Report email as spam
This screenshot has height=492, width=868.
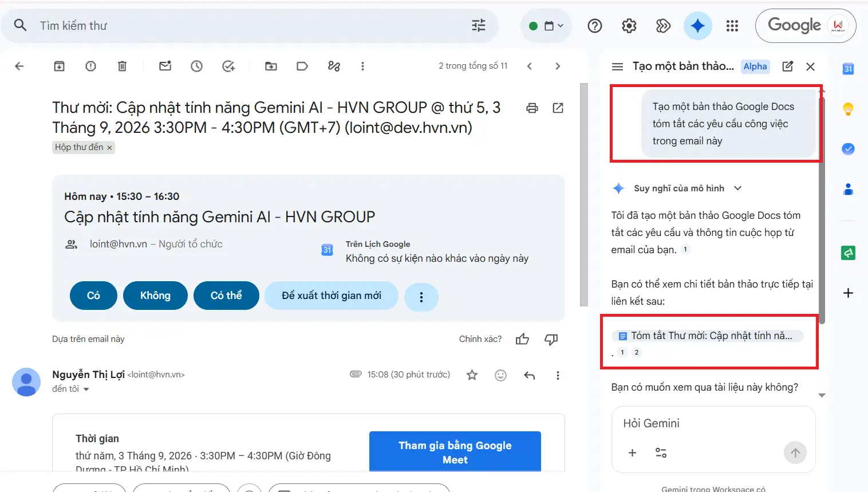[x=90, y=66]
